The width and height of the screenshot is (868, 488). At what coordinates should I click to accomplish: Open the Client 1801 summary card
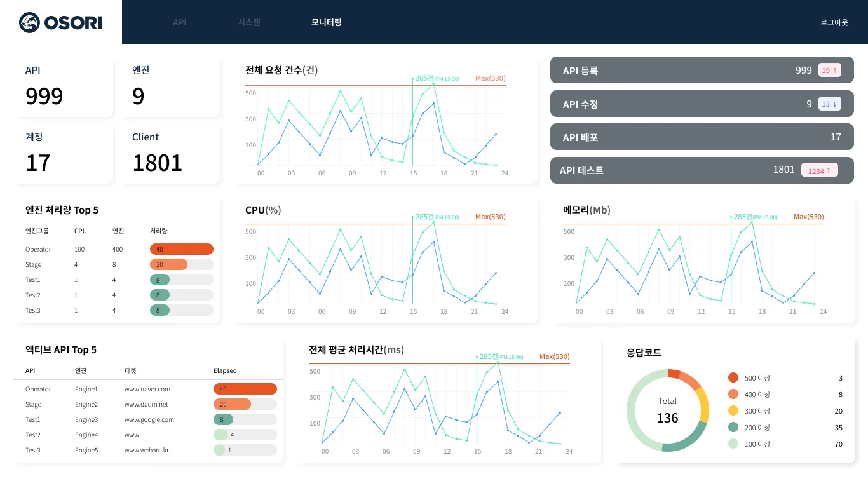[x=170, y=154]
